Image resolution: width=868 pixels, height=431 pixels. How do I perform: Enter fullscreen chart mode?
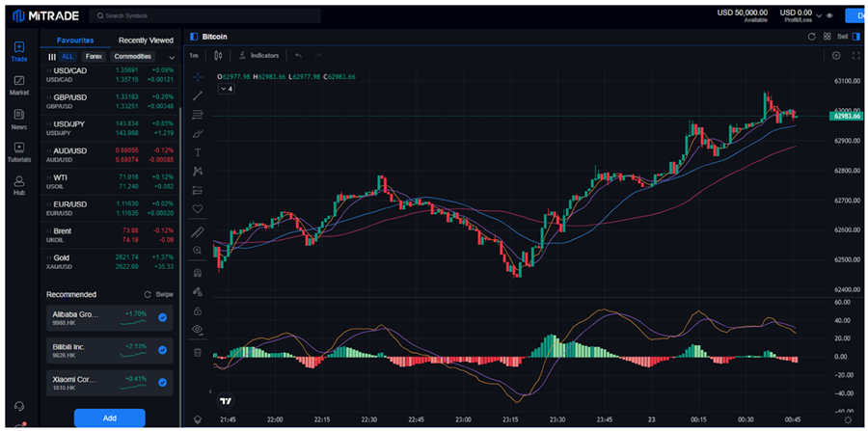[855, 55]
